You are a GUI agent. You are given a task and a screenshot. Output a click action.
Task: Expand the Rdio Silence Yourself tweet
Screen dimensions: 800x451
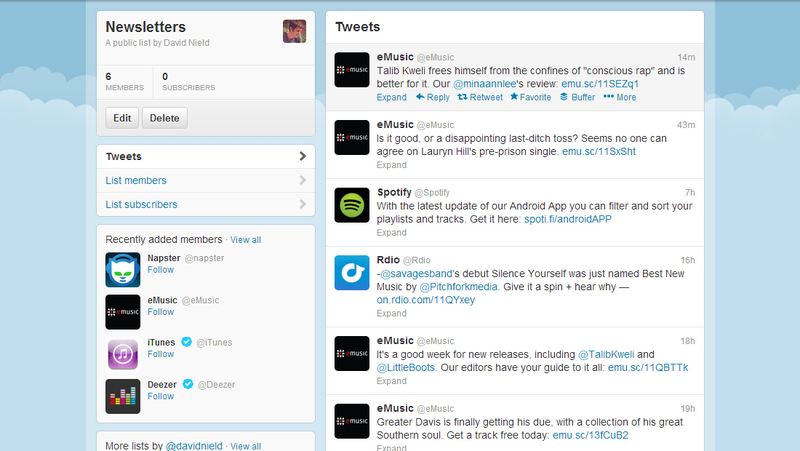coord(392,313)
